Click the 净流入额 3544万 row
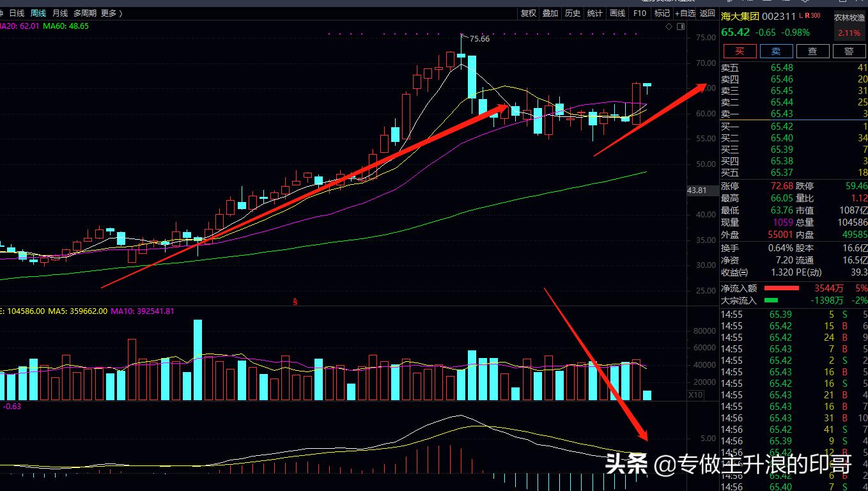 pyautogui.click(x=794, y=288)
